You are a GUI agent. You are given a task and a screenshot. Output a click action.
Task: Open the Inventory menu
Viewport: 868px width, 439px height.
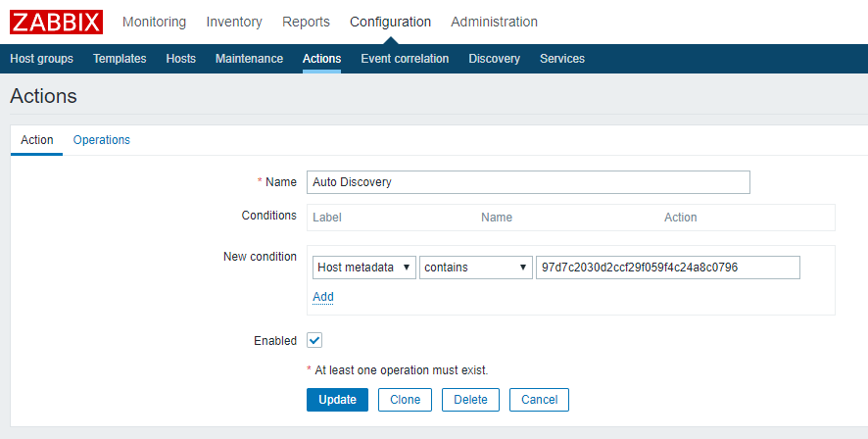pyautogui.click(x=234, y=22)
